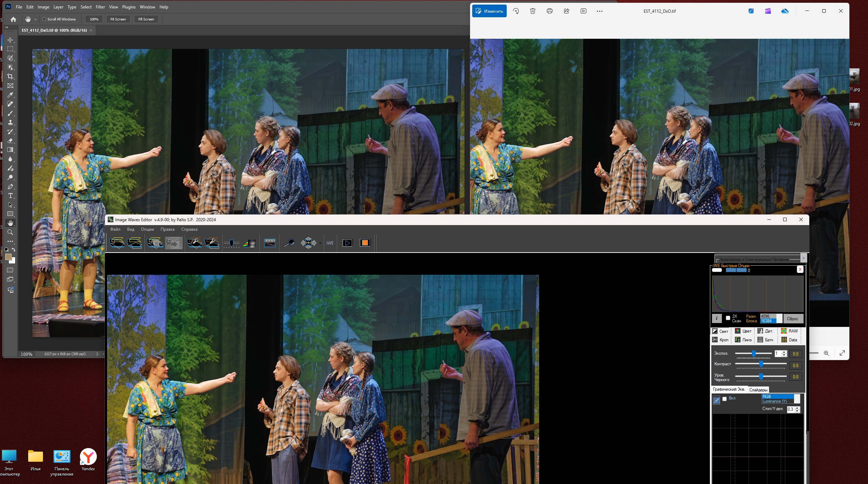
Task: Click the magnifier icon in Image Waves toolbar
Action: [x=289, y=243]
